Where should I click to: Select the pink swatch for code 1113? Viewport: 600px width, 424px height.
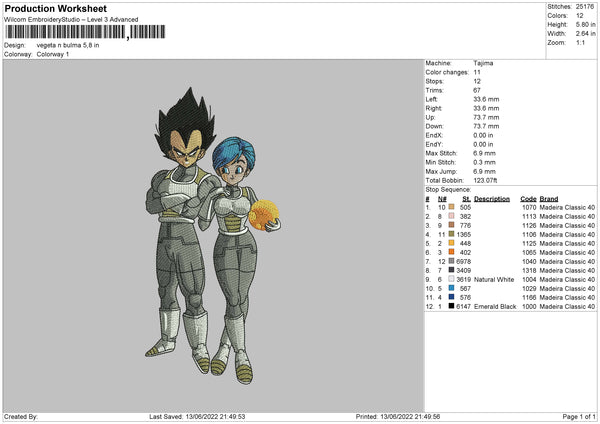point(452,216)
